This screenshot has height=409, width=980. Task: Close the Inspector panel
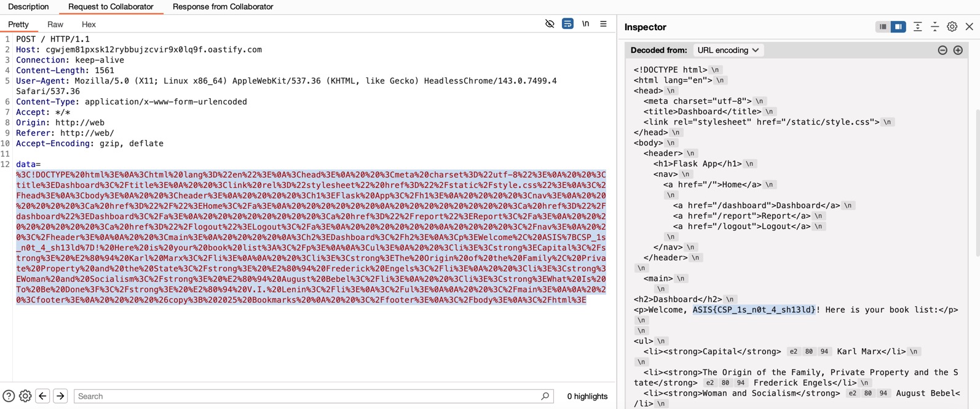pos(970,27)
